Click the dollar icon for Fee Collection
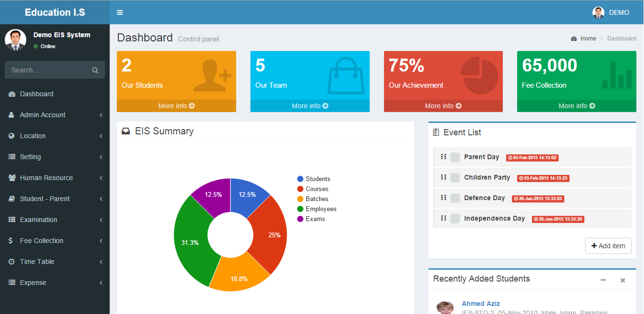Screen dimensions: 644x314 pyautogui.click(x=11, y=241)
